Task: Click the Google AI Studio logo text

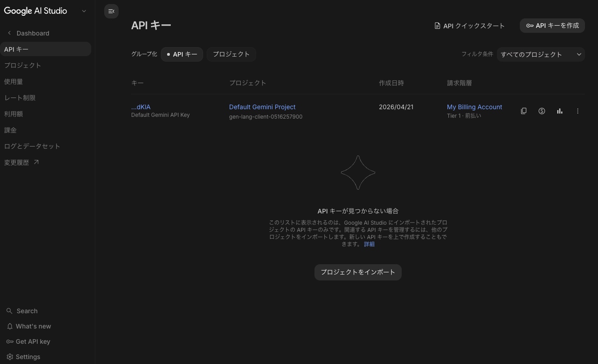Action: pos(35,11)
